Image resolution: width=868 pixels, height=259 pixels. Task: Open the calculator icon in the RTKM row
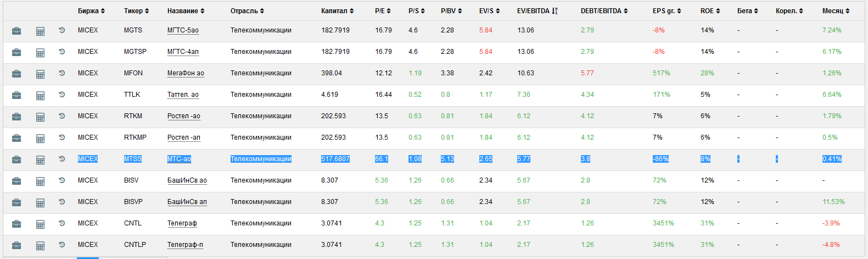tap(40, 117)
